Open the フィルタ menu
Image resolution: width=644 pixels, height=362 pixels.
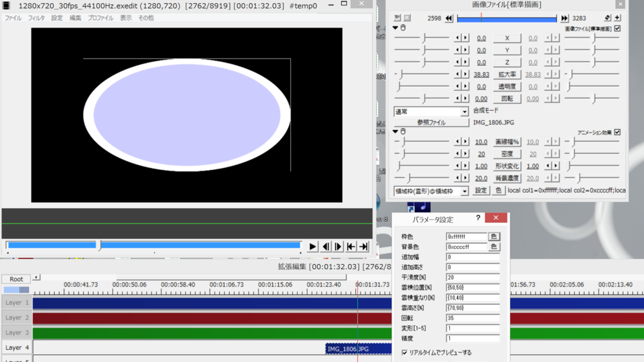36,18
